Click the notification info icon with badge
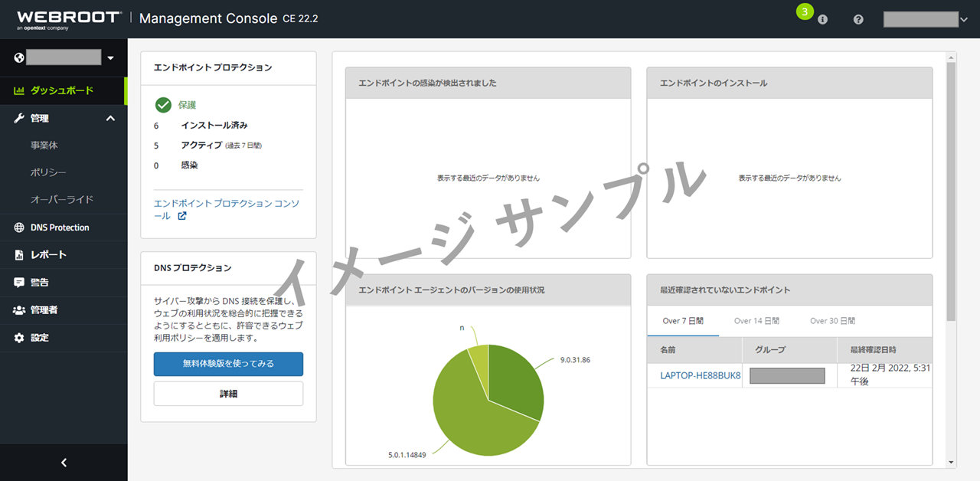This screenshot has width=980, height=481. pyautogui.click(x=822, y=19)
